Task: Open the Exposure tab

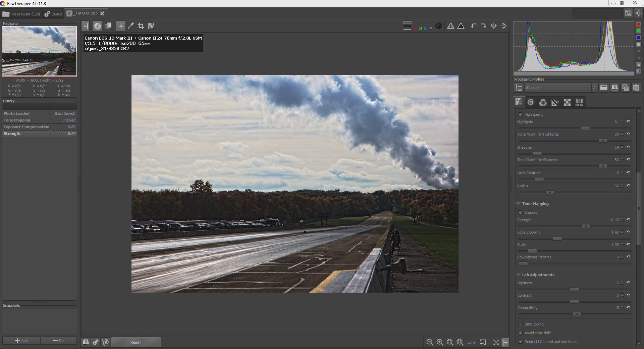Action: [x=519, y=102]
